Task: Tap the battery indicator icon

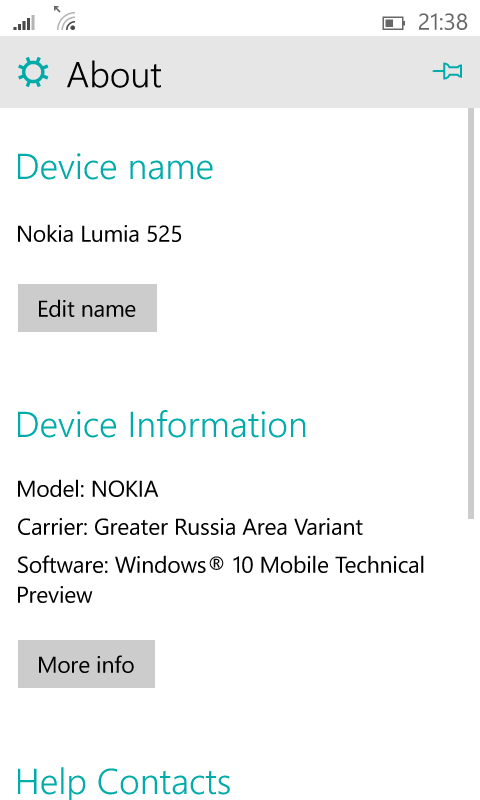Action: pyautogui.click(x=393, y=23)
